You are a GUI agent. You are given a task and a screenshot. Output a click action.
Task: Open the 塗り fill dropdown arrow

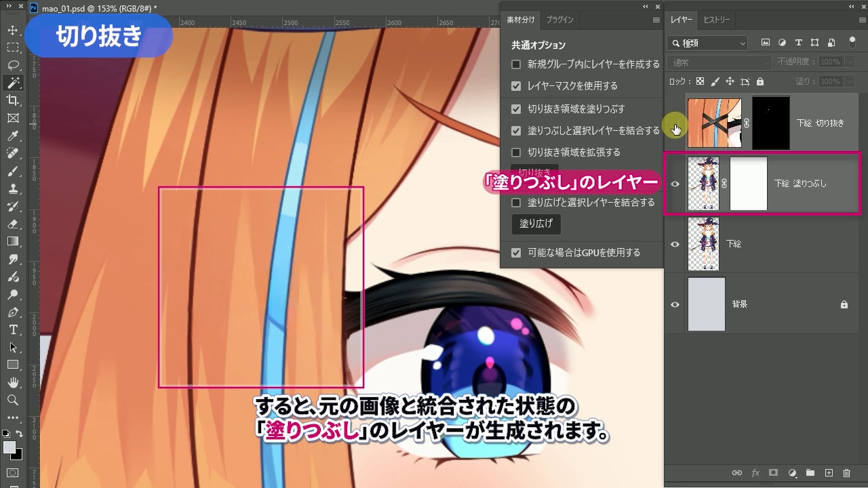[850, 81]
